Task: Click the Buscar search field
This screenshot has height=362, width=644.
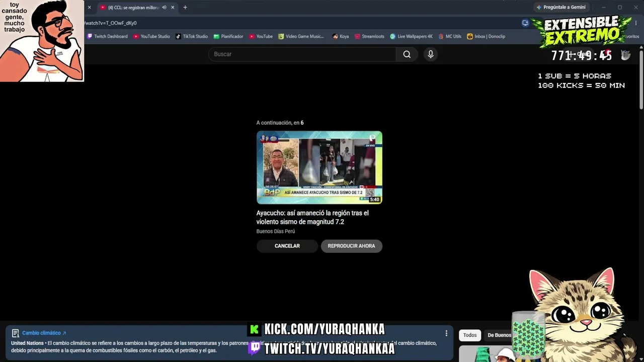Action: coord(302,54)
